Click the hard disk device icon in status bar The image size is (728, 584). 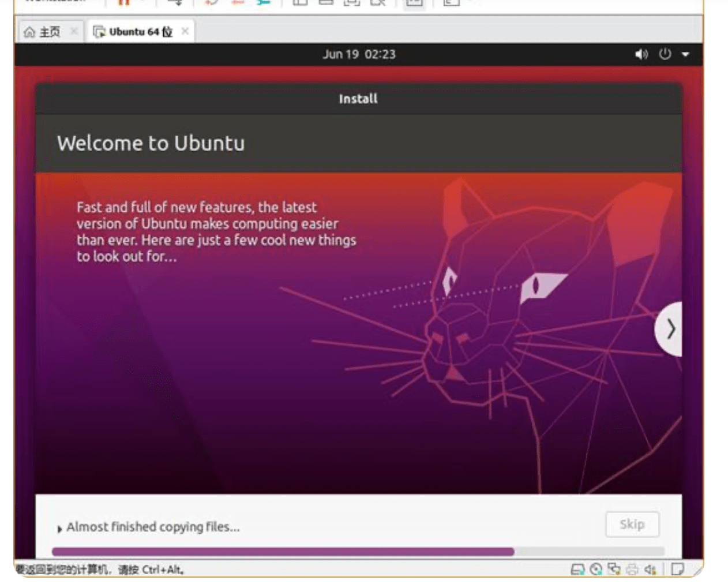pos(577,570)
